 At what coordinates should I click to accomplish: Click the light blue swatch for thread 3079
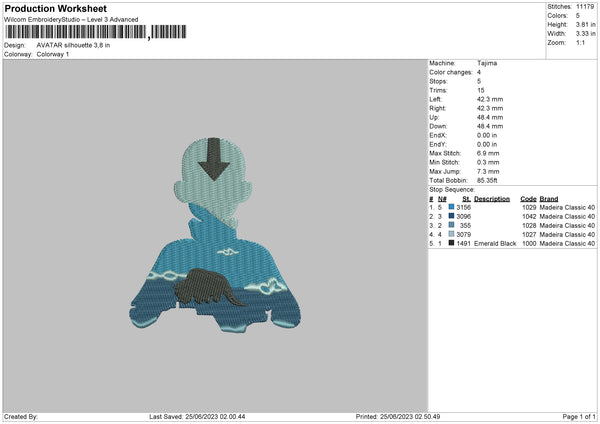(x=452, y=234)
